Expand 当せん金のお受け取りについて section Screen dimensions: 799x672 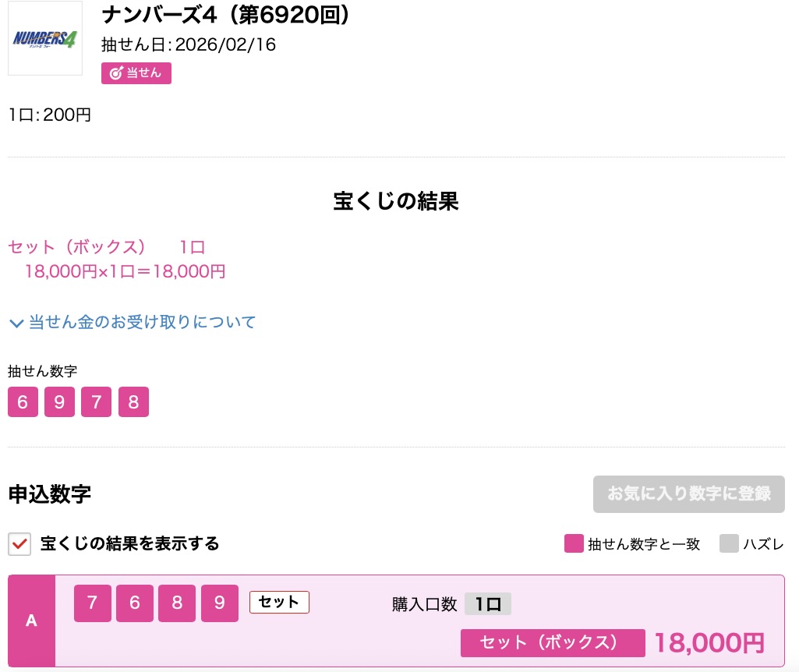pyautogui.click(x=142, y=322)
